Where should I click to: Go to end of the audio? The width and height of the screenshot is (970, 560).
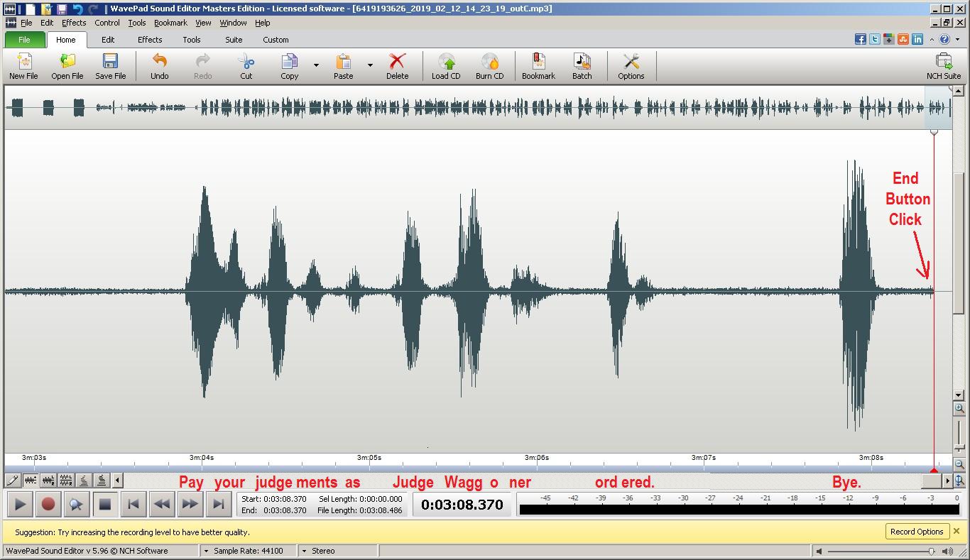click(219, 505)
